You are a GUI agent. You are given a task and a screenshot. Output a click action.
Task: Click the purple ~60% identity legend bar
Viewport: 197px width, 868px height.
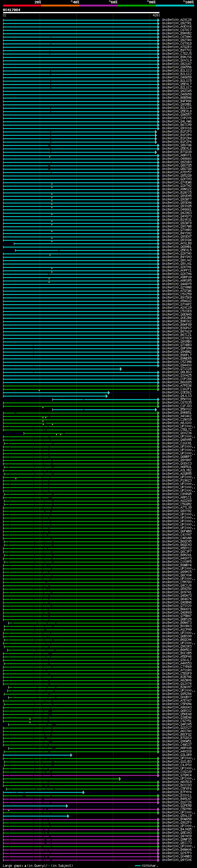pos(99,6)
